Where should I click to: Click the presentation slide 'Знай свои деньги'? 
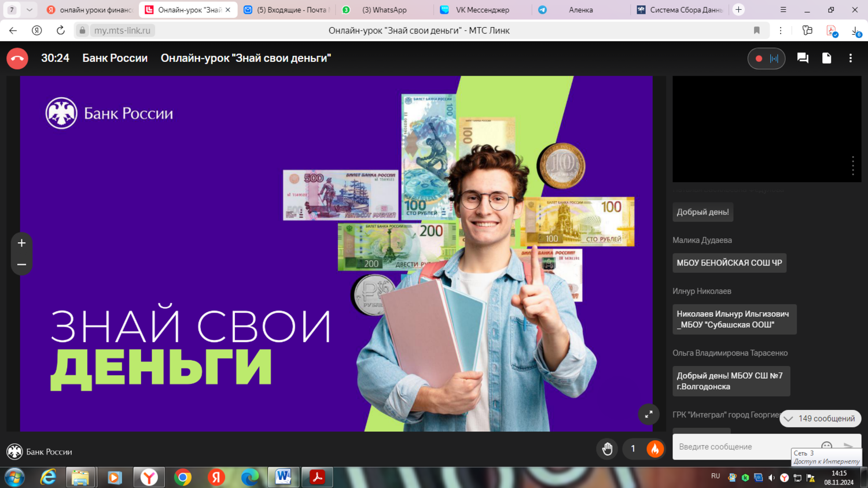[336, 254]
